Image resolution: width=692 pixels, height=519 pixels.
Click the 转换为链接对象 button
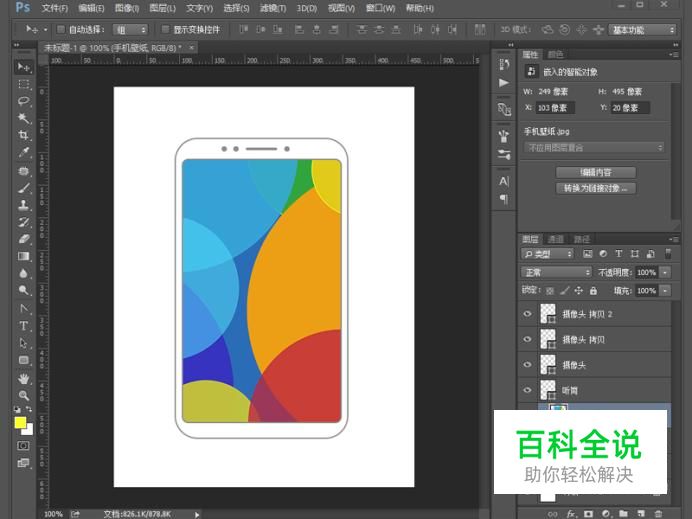point(595,188)
